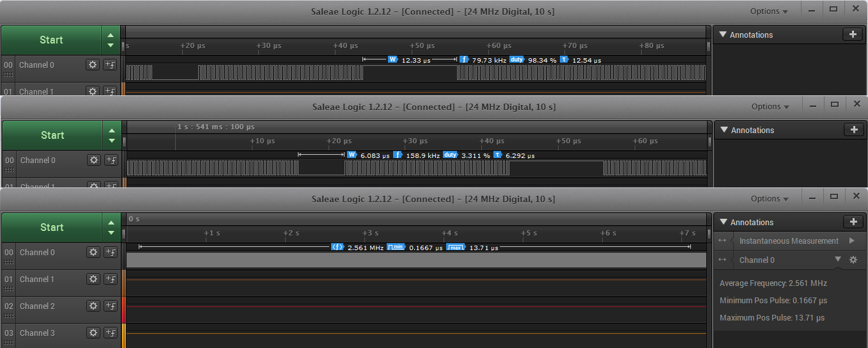Viewport: 868px width, 348px height.
Task: Click 79.73 kHz reading in top window
Action: coord(488,60)
